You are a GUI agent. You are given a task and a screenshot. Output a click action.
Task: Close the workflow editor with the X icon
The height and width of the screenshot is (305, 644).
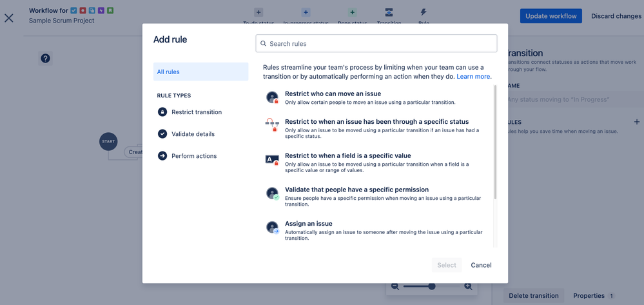pos(8,17)
